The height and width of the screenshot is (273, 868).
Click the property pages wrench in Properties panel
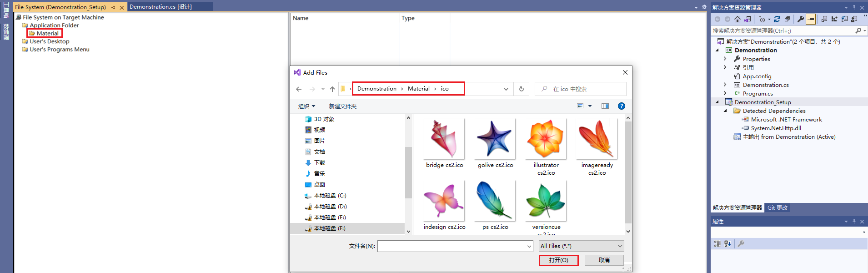[741, 244]
